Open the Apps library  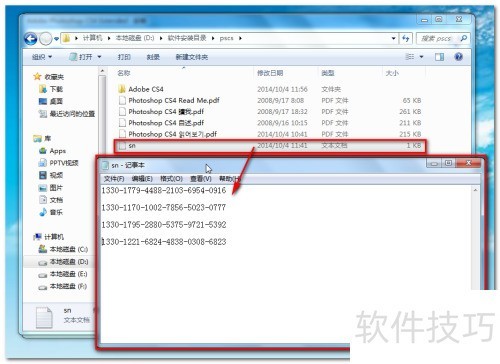point(52,151)
